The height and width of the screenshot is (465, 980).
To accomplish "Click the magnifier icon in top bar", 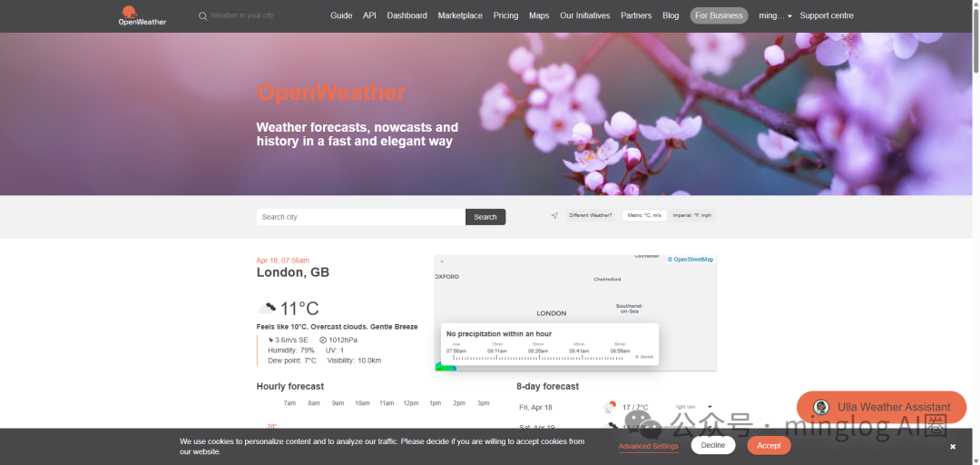I will point(202,16).
